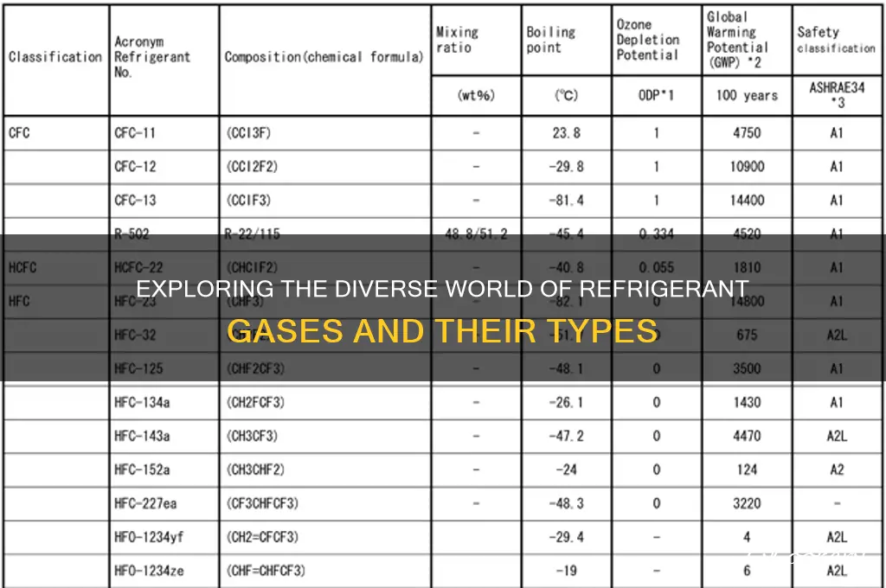Viewport: 886px width, 588px height.
Task: Click GWP value '124'
Action: pyautogui.click(x=747, y=470)
